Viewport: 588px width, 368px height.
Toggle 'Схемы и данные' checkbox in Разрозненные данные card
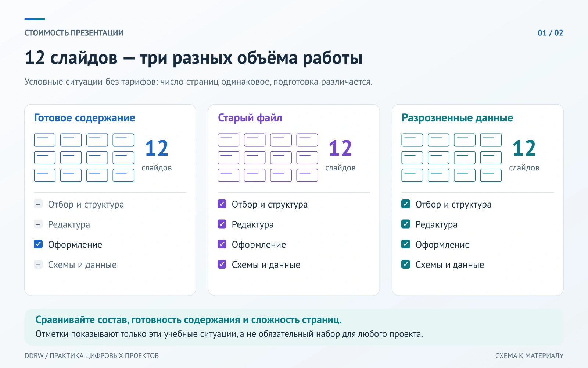[406, 264]
